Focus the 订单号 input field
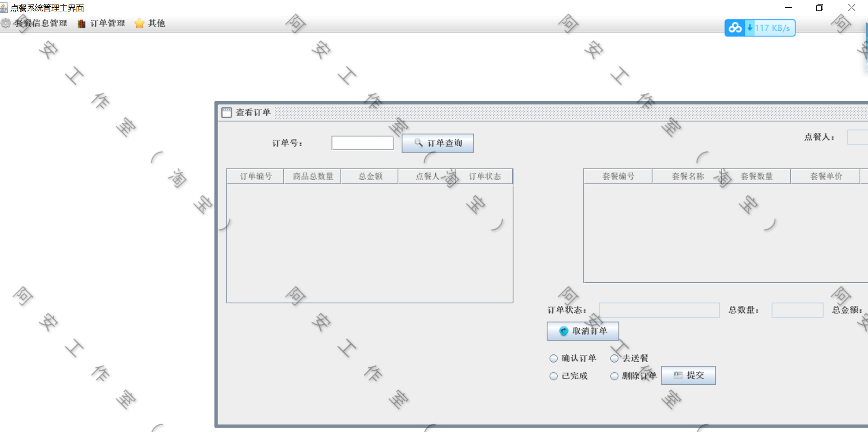 (362, 143)
